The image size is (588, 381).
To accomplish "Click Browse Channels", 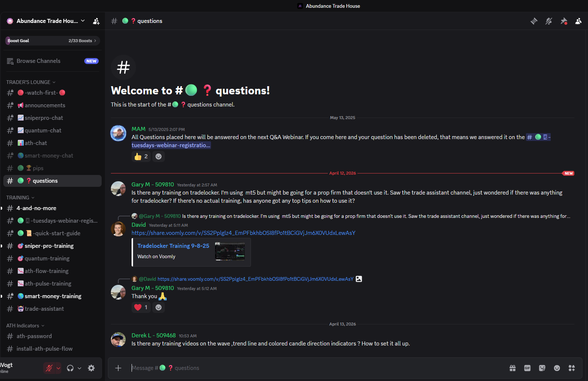I will click(x=38, y=61).
